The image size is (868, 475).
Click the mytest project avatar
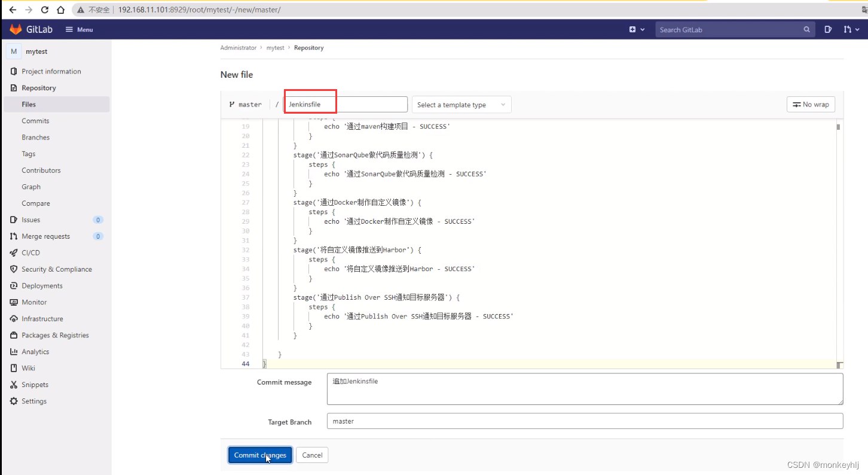click(14, 51)
